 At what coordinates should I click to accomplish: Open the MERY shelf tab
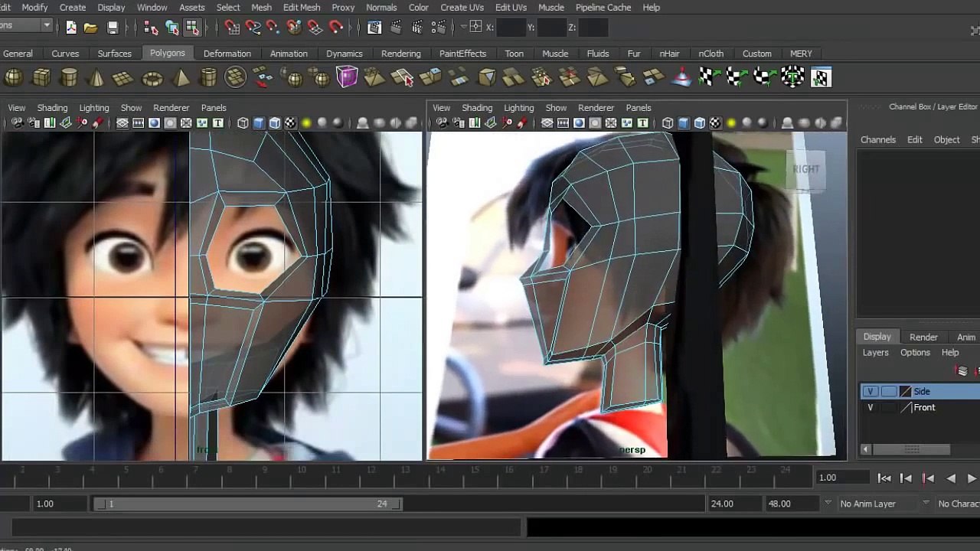coord(801,54)
